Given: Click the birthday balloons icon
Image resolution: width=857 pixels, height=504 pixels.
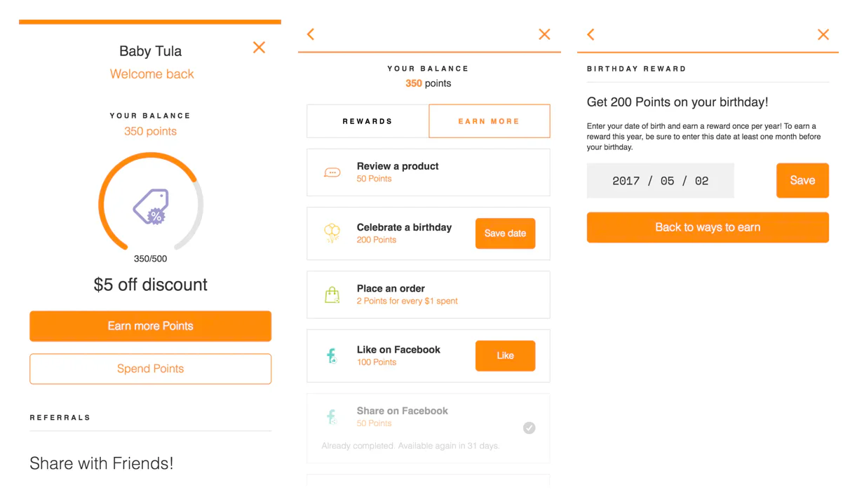Looking at the screenshot, I should coord(332,233).
